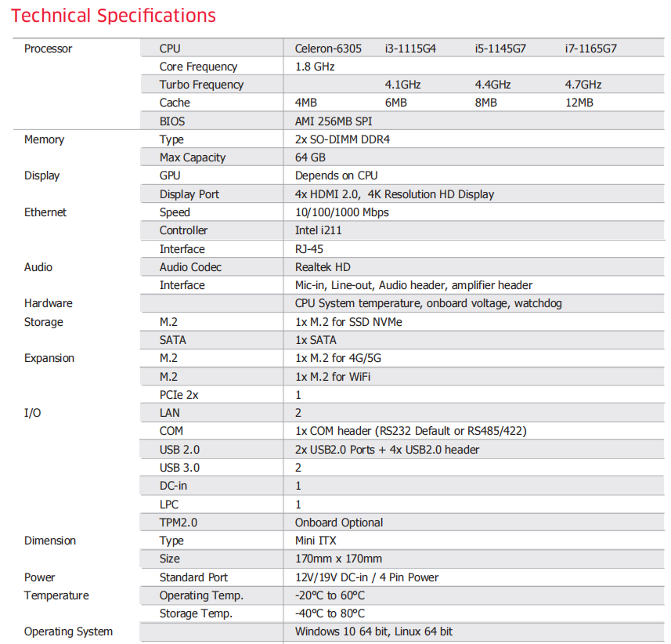Click the PCIe 2x label
Image resolution: width=671 pixels, height=644 pixels.
coord(179,395)
